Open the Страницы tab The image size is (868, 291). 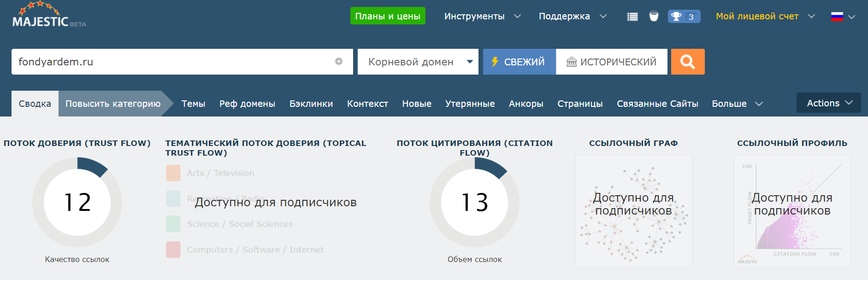point(580,104)
